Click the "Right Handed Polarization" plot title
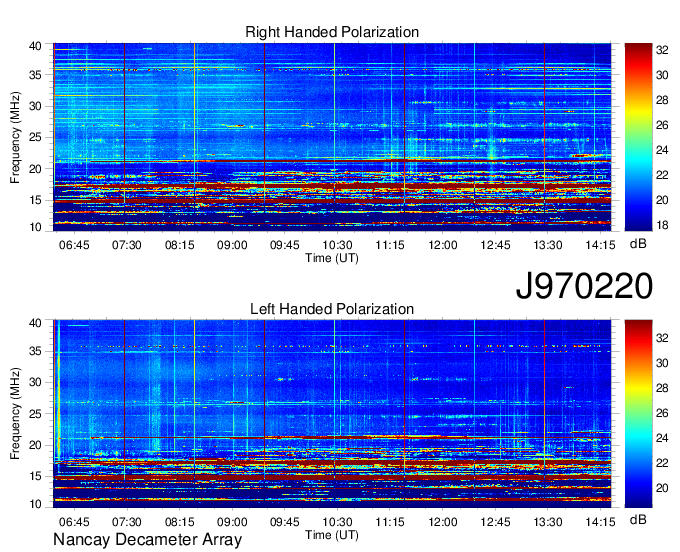680x552 pixels. pos(332,32)
